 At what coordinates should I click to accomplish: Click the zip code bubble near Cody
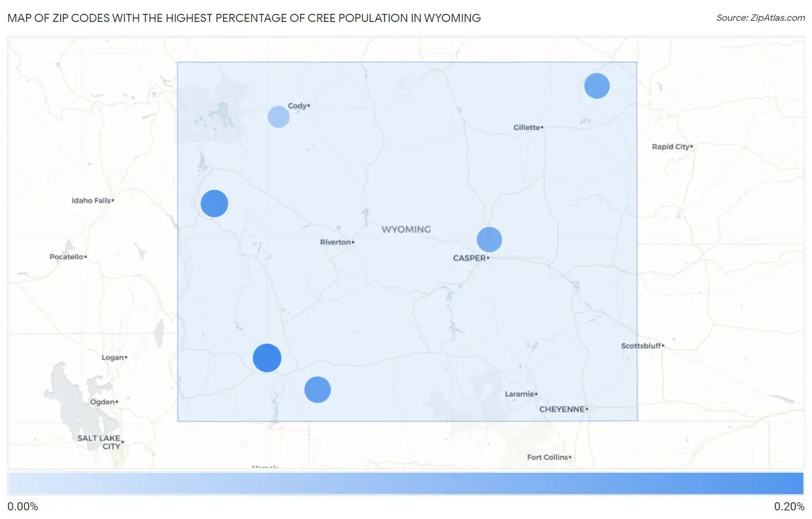tap(278, 117)
